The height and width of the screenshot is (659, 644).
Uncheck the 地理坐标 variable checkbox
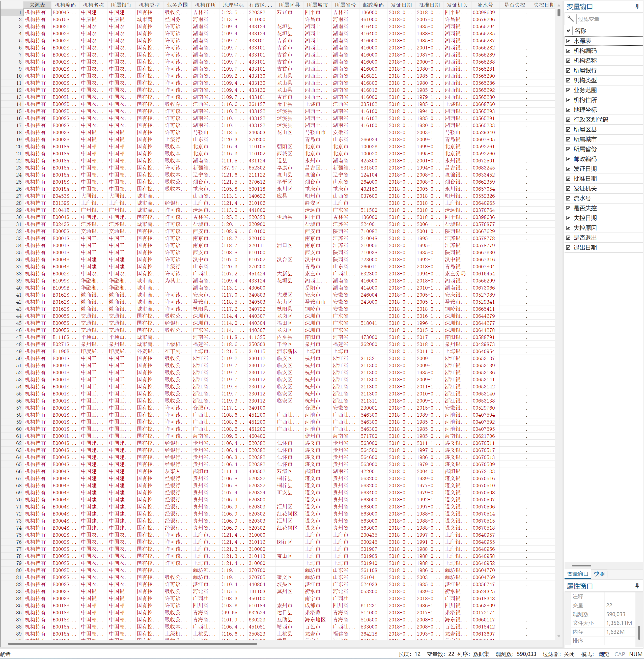click(x=568, y=110)
